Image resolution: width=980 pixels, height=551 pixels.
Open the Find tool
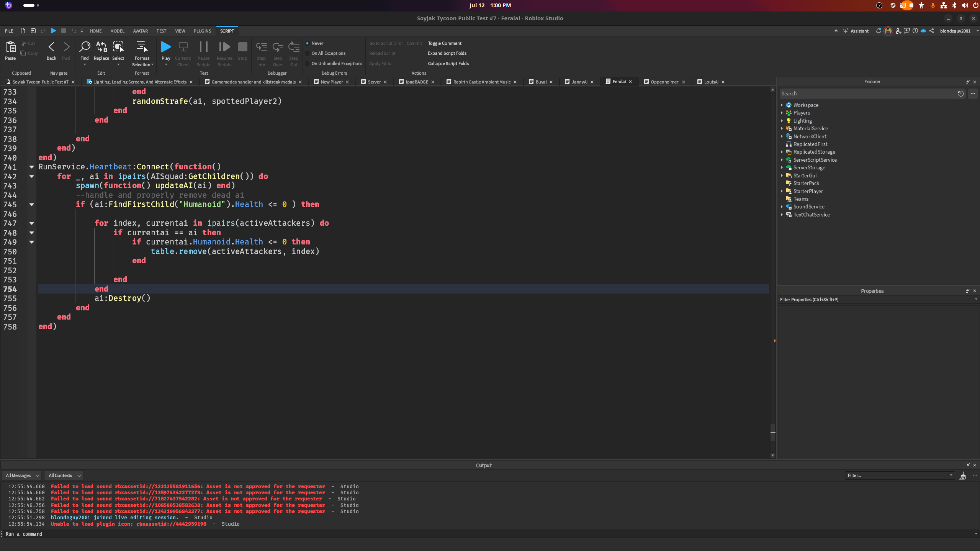coord(84,47)
